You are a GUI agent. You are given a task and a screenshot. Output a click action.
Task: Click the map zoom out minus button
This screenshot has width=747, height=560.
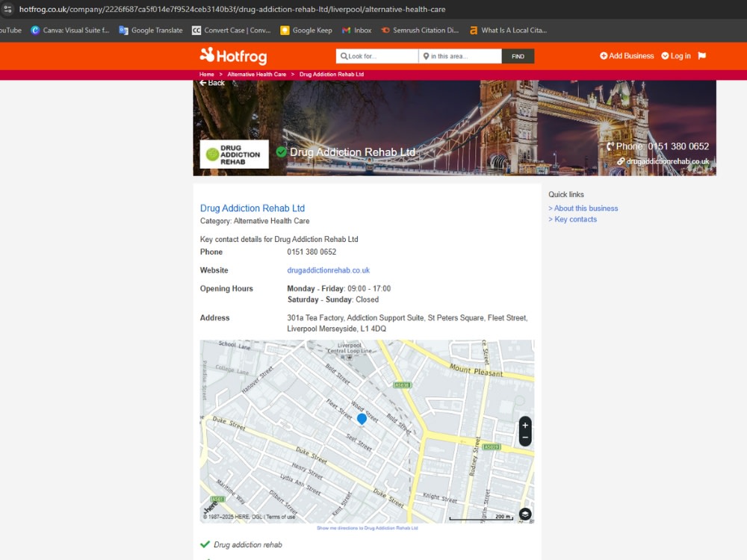pos(525,438)
